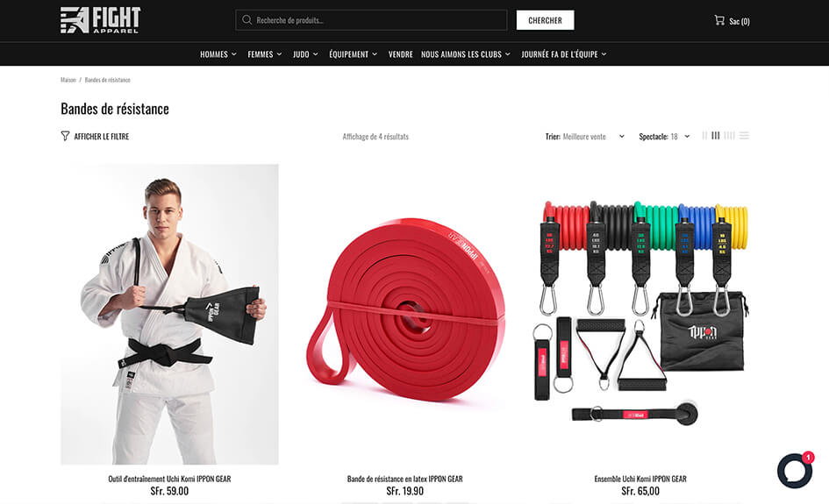
Task: Switch to three-column grid view
Action: click(x=715, y=136)
